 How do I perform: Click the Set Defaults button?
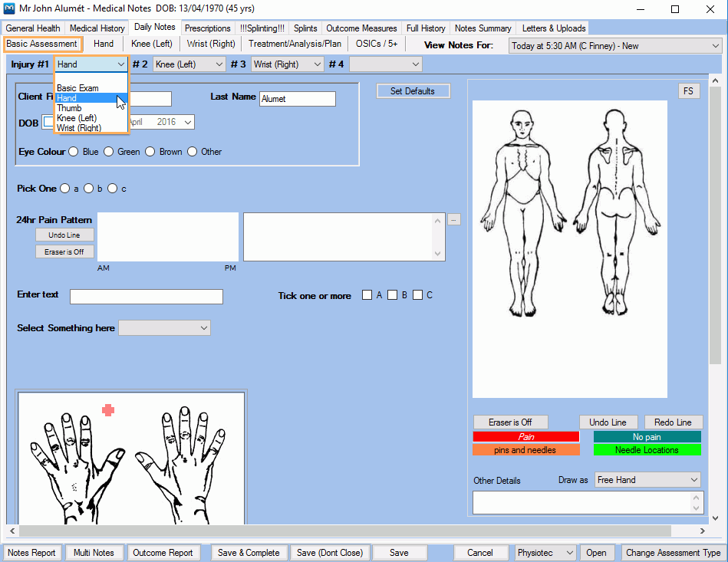(413, 91)
